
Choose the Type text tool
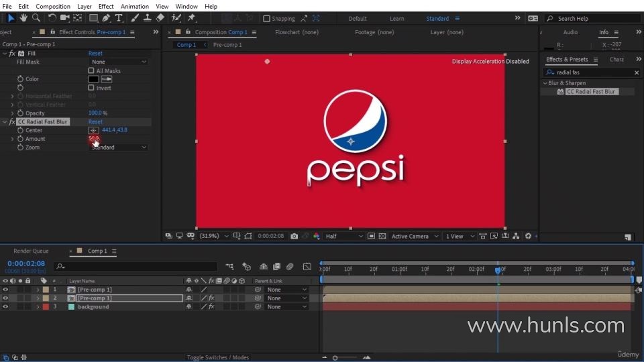119,18
